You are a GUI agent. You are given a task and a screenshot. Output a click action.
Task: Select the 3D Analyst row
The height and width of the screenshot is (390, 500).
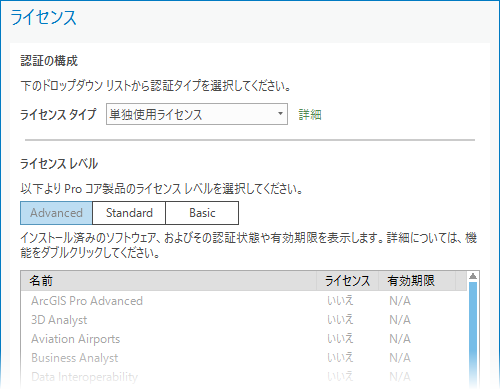[x=244, y=320]
